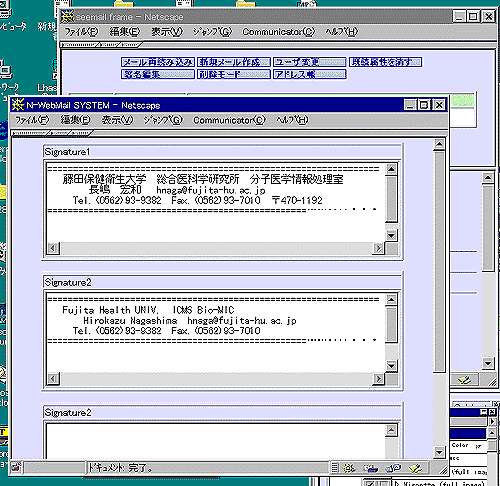Image resolution: width=500 pixels, height=486 pixels.
Task: Click the Signature1 title input field
Action: (222, 152)
